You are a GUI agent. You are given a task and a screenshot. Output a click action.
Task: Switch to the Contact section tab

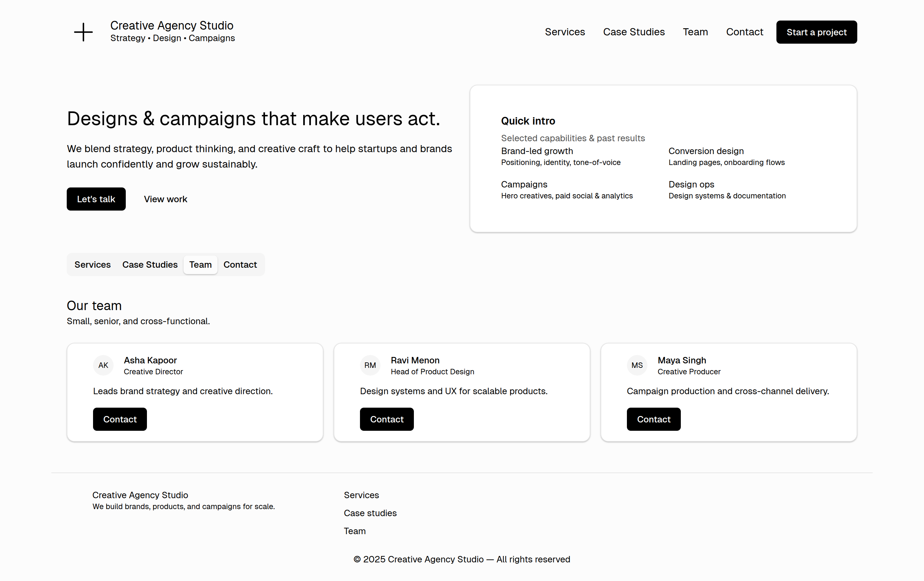click(x=240, y=264)
